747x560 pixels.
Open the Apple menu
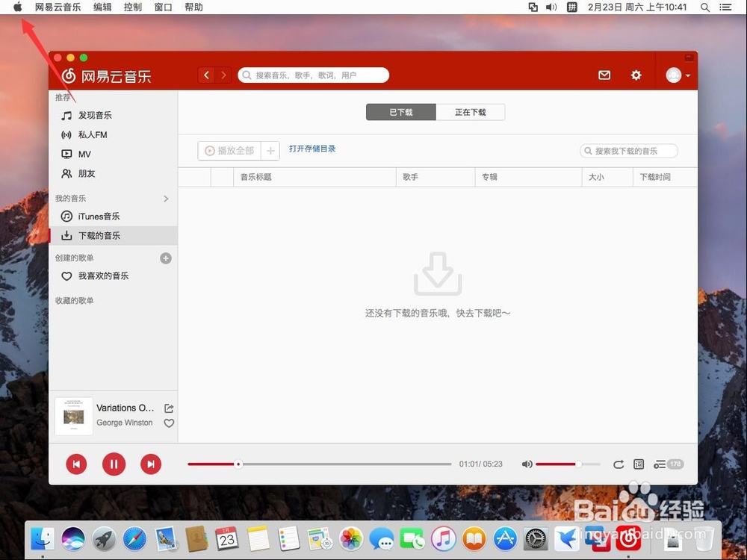coord(18,7)
